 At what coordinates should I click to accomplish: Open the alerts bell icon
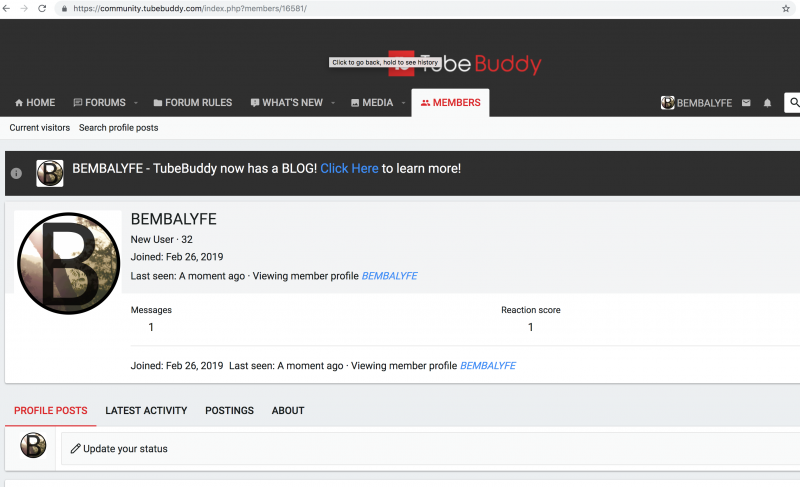pos(768,103)
